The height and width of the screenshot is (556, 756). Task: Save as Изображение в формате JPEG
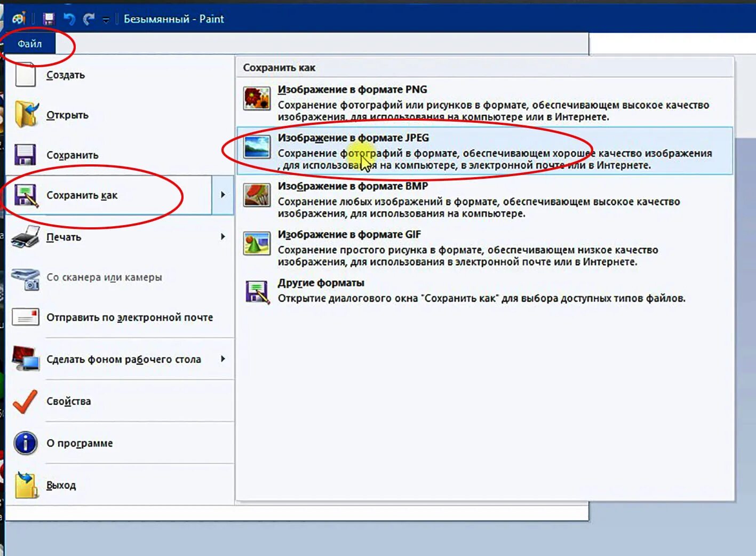pos(485,150)
